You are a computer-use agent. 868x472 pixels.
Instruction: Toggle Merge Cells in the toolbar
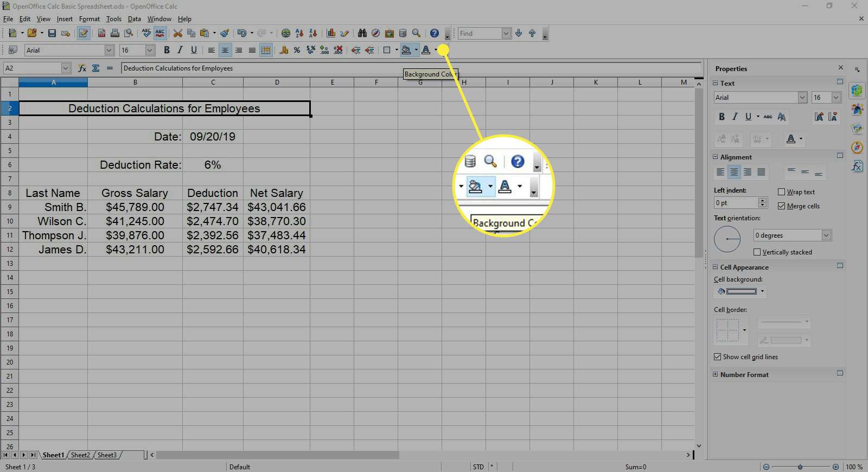coord(266,50)
